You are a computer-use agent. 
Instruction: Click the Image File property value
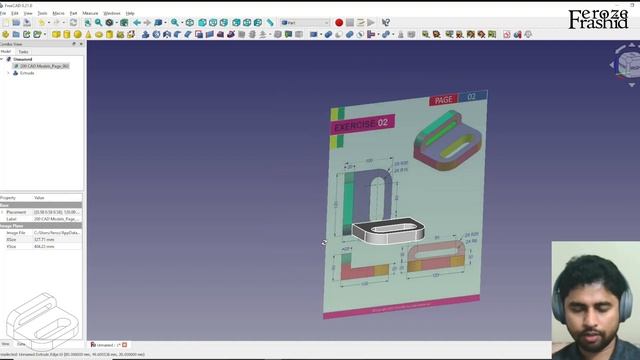[x=57, y=233]
